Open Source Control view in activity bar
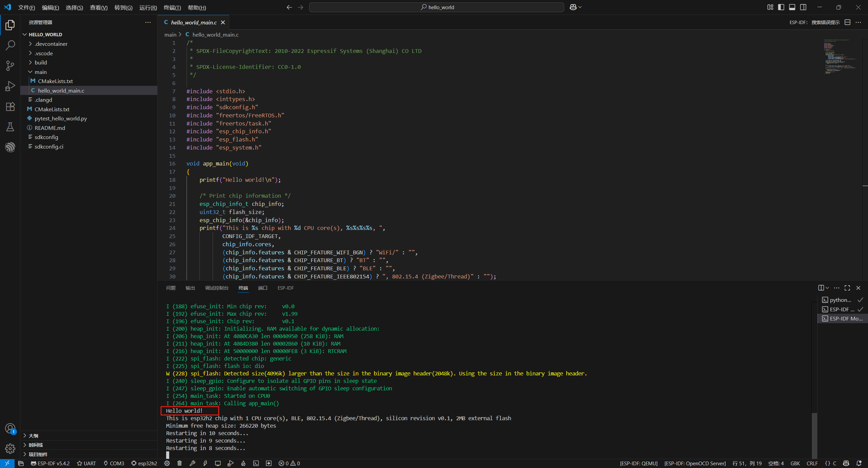Viewport: 868px width, 468px height. point(10,65)
